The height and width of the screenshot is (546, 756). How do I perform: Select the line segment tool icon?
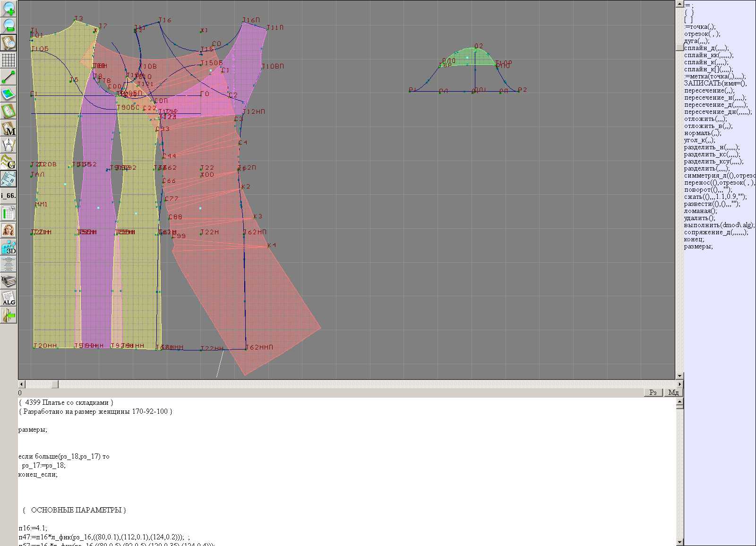click(x=9, y=77)
